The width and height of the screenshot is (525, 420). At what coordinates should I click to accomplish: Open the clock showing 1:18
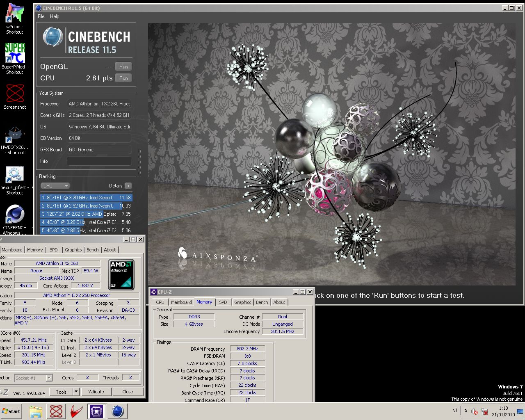[x=503, y=411]
